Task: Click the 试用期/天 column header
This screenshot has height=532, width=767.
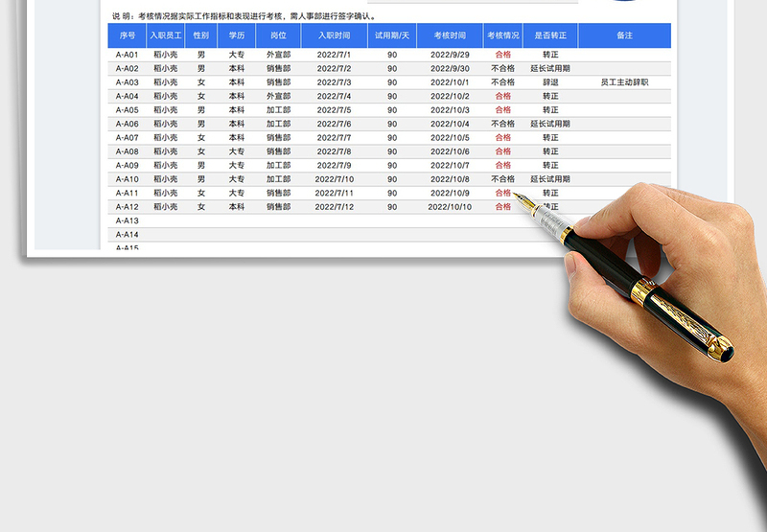Action: pos(392,35)
